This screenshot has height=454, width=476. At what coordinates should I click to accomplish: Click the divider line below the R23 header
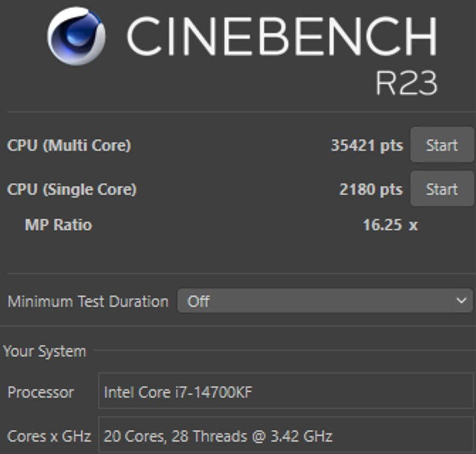[x=241, y=112]
